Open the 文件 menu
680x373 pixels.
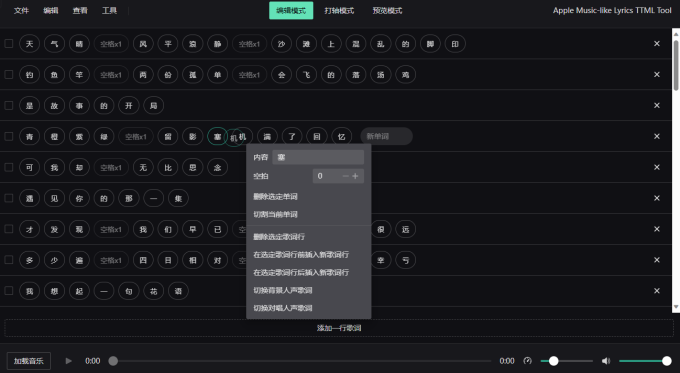pyautogui.click(x=21, y=10)
